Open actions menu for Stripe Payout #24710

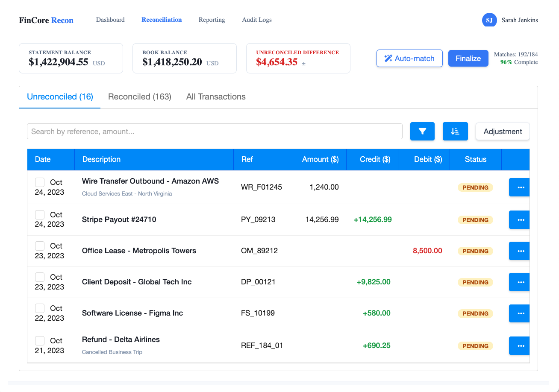point(519,219)
